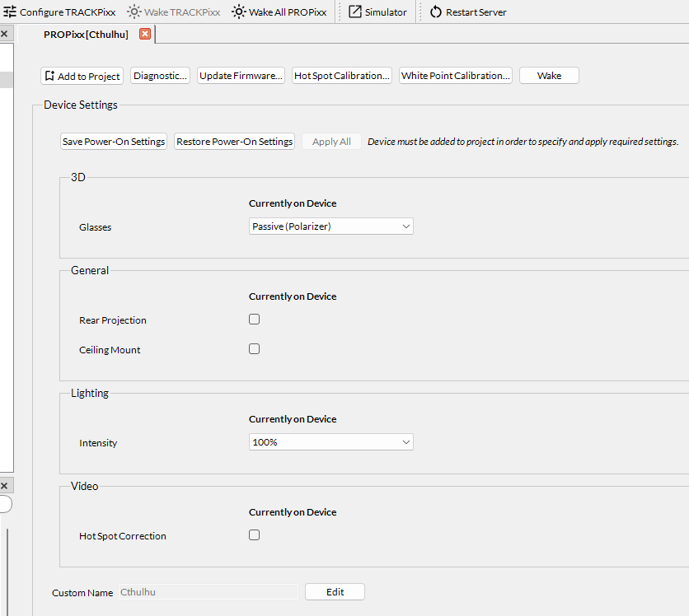The width and height of the screenshot is (689, 616).
Task: Open the Simulator via its arrow icon
Action: coord(355,12)
